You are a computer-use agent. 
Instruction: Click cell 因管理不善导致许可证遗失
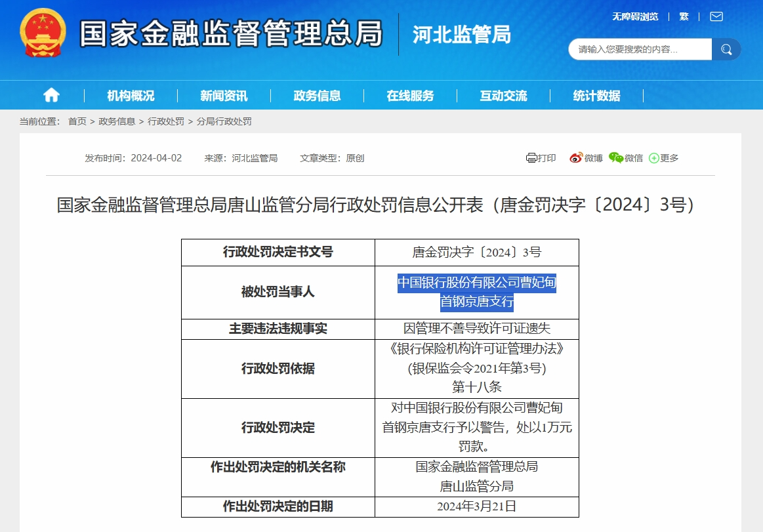pos(477,329)
